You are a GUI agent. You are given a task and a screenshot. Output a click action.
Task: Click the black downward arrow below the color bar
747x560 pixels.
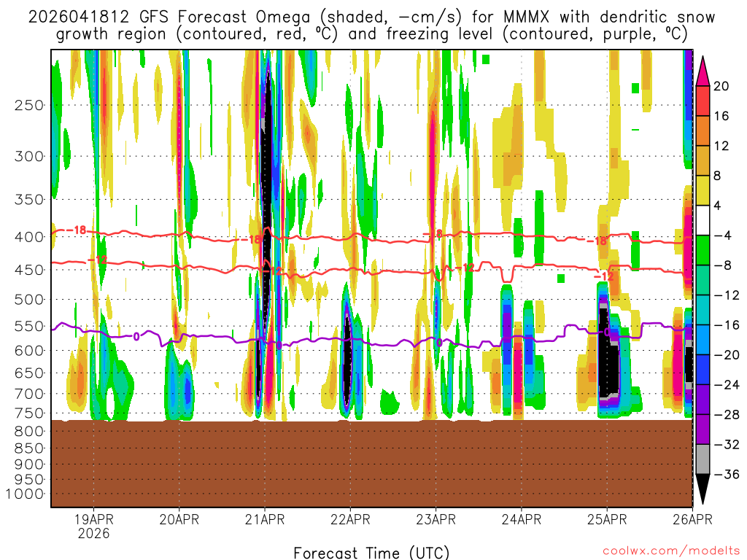point(703,489)
